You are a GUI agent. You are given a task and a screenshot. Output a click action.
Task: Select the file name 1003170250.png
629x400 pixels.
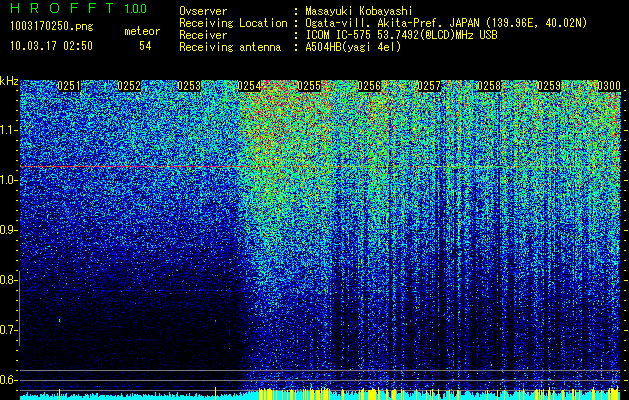click(x=52, y=26)
